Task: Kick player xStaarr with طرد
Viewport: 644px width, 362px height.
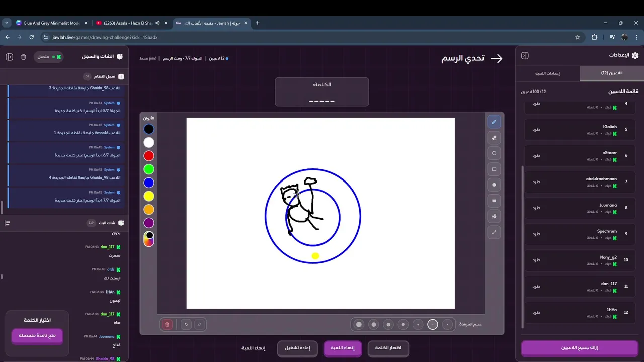Action: [x=536, y=155]
